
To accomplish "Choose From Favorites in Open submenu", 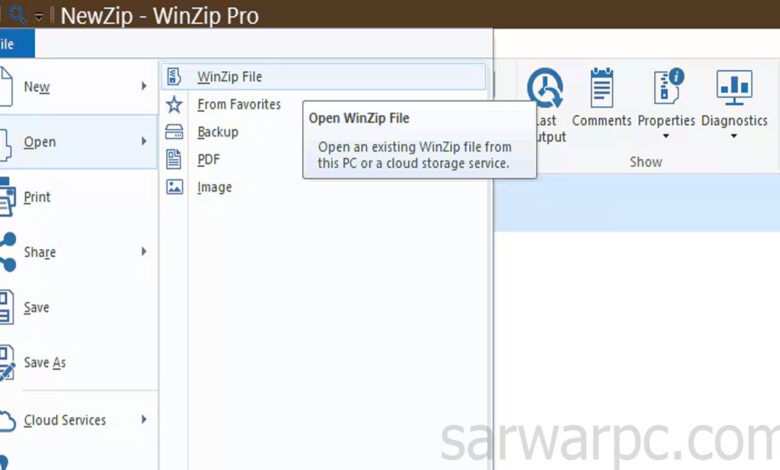I will [x=239, y=104].
